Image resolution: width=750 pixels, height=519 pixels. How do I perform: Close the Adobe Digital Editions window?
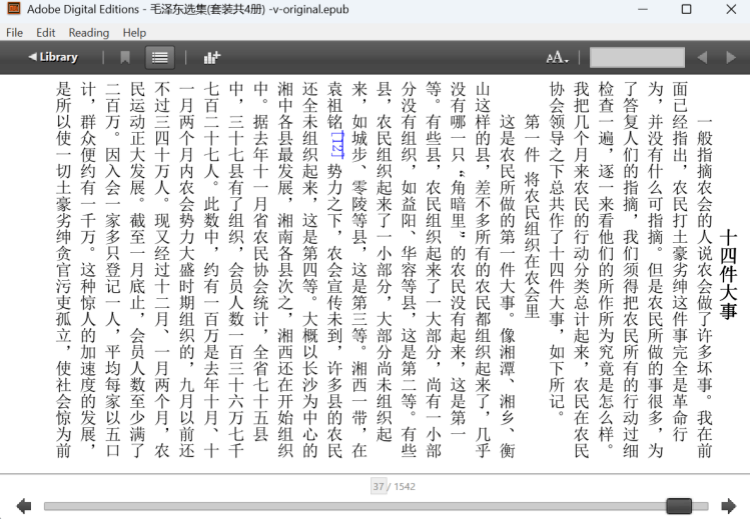click(731, 9)
